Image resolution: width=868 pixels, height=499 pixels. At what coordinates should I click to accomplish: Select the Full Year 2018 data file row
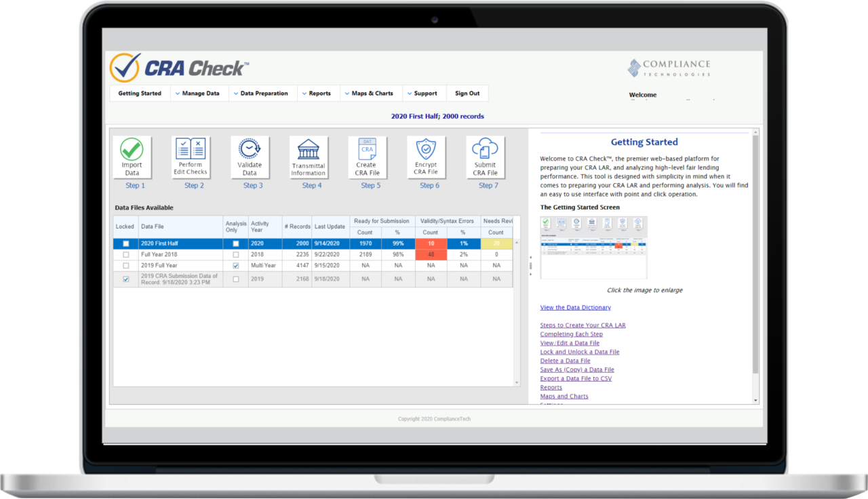click(313, 255)
